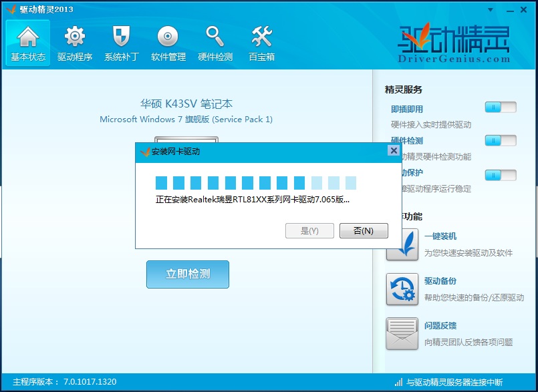Click 为您快速安装驱动及软件 description
The height and width of the screenshot is (392, 538).
pos(468,252)
